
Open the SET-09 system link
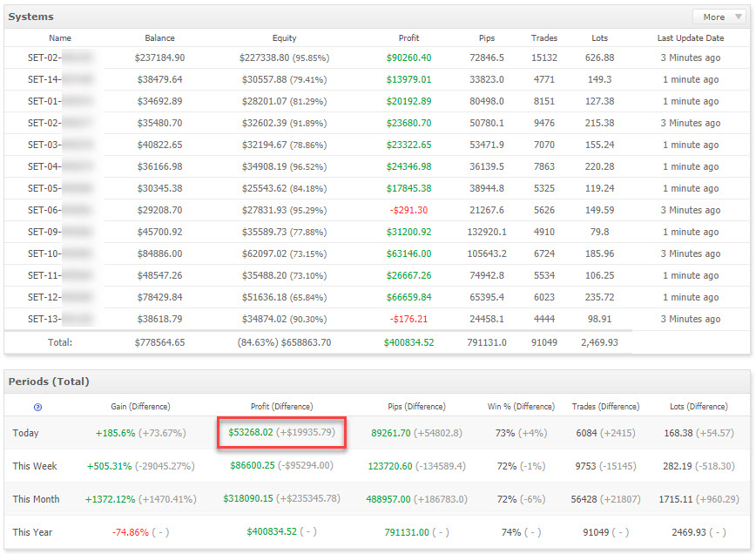(x=60, y=232)
